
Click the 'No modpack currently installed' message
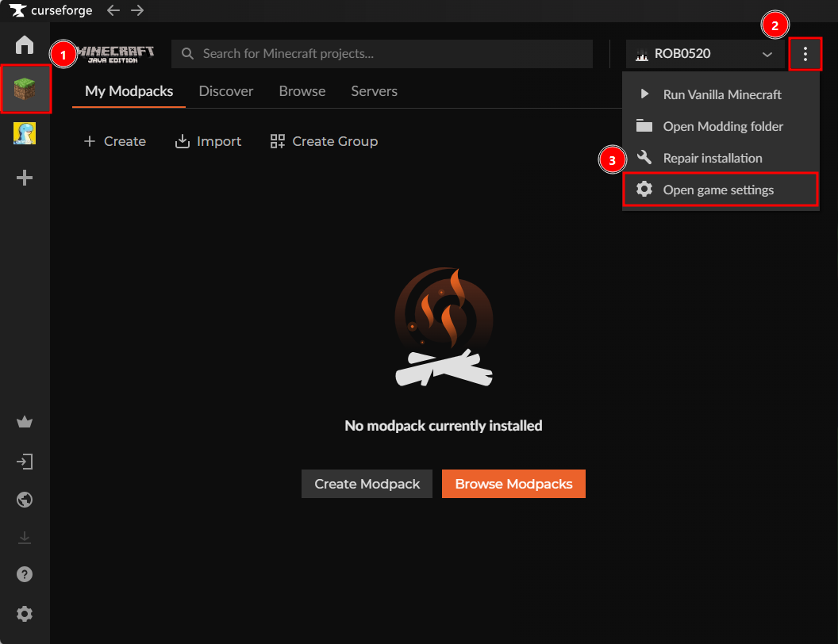444,426
